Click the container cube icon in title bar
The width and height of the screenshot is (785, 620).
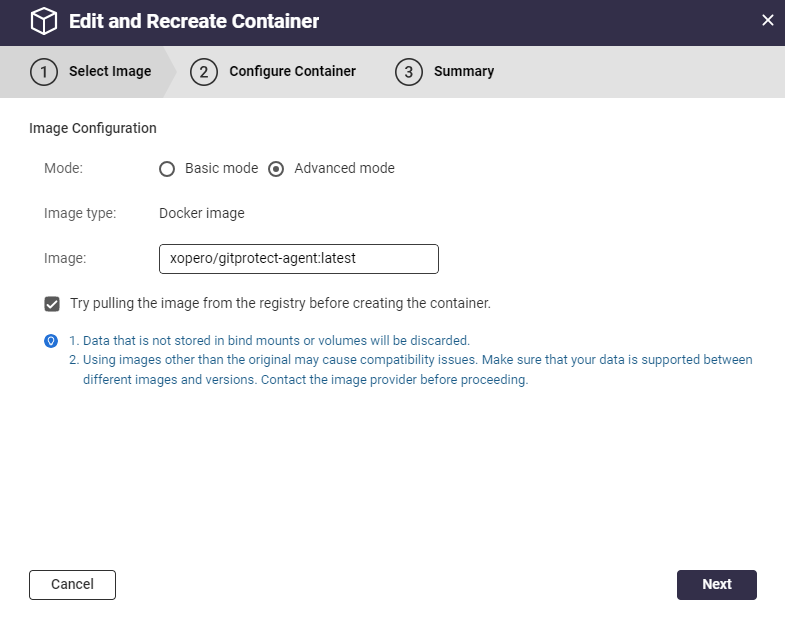tap(43, 21)
